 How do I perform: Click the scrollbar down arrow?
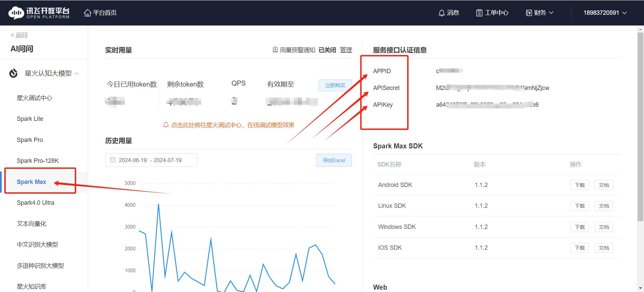pyautogui.click(x=640, y=288)
